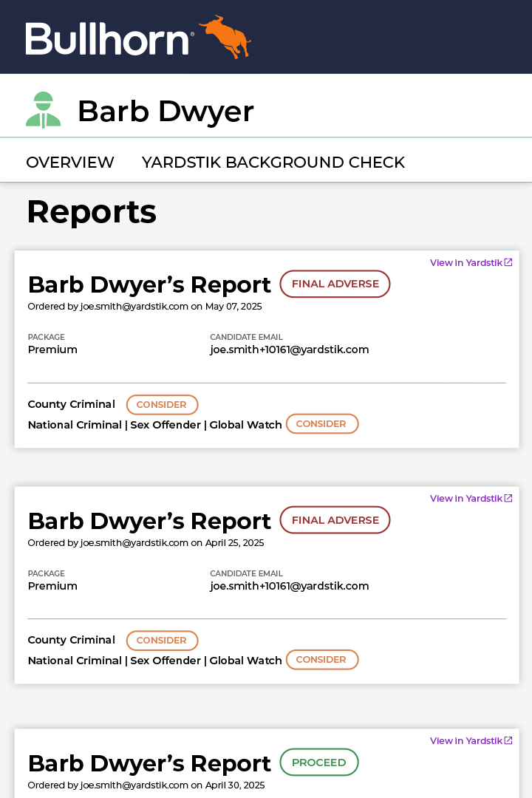The image size is (532, 798).
Task: Click the green candidate avatar icon
Action: [x=44, y=110]
